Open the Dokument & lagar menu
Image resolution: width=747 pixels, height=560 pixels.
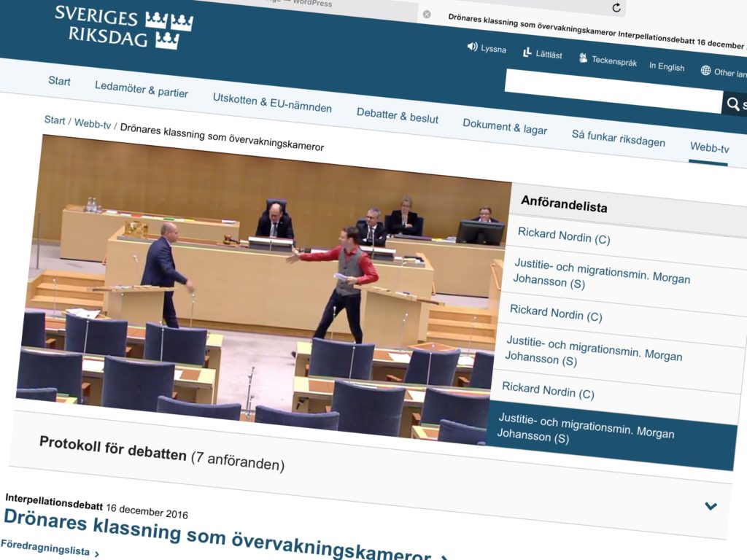click(505, 127)
